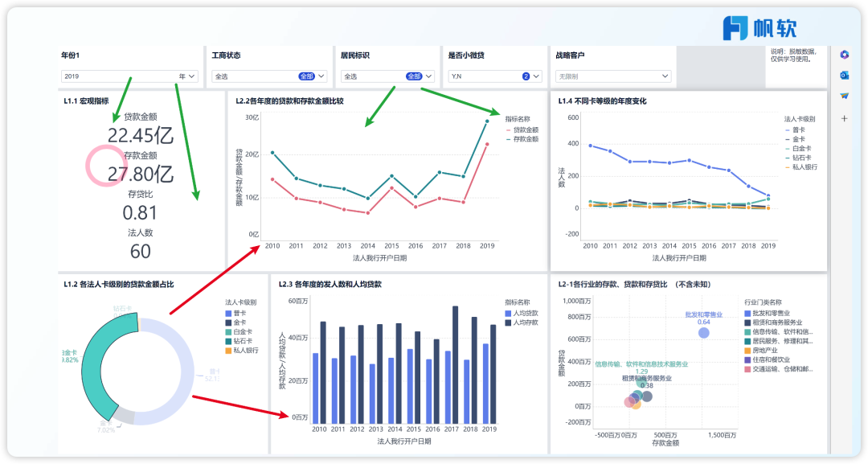Open the 战略客户 dropdown showing 无限制

613,76
